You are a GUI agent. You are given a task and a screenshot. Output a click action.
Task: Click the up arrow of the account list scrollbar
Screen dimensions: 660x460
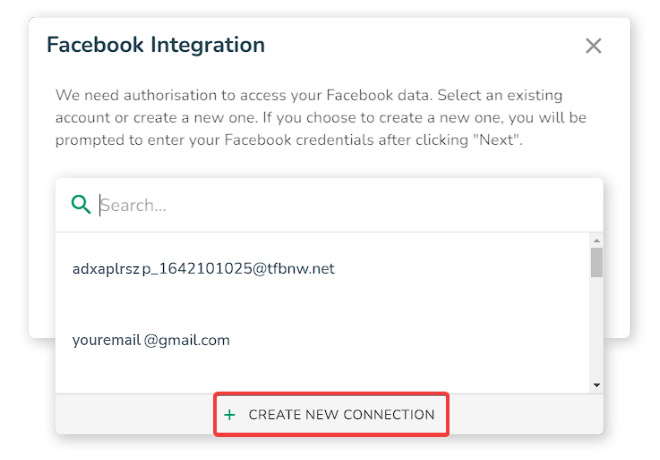point(596,240)
